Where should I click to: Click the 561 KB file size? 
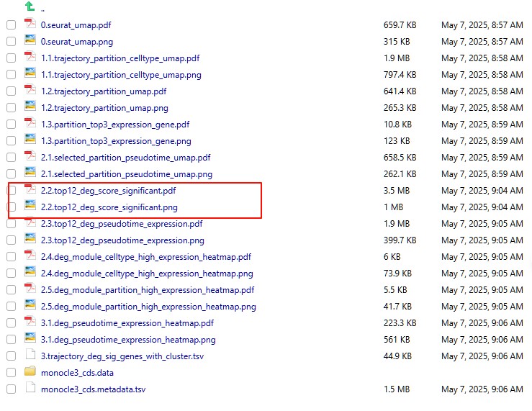click(397, 340)
